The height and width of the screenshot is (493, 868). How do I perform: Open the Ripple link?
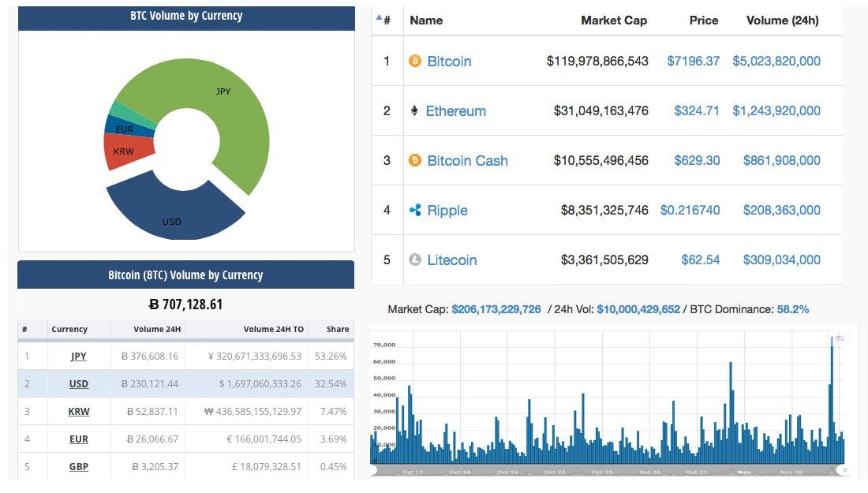pos(447,211)
